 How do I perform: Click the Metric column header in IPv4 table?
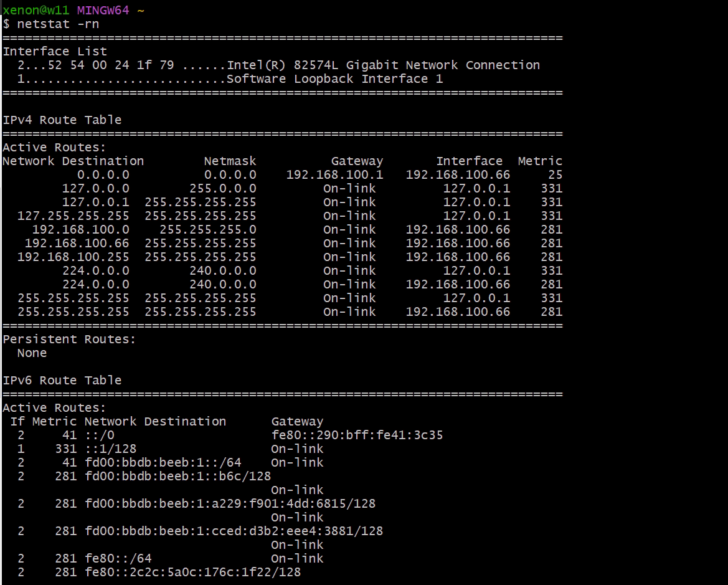[540, 161]
